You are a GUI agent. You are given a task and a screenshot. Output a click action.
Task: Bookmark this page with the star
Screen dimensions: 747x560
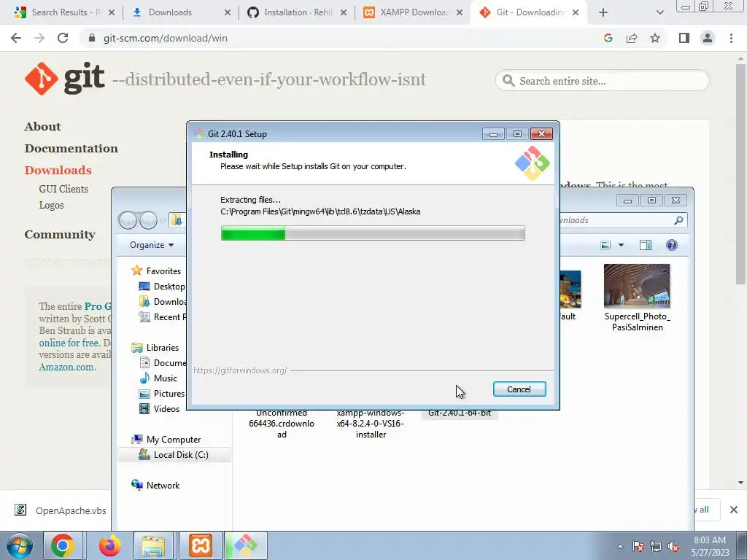(x=655, y=38)
